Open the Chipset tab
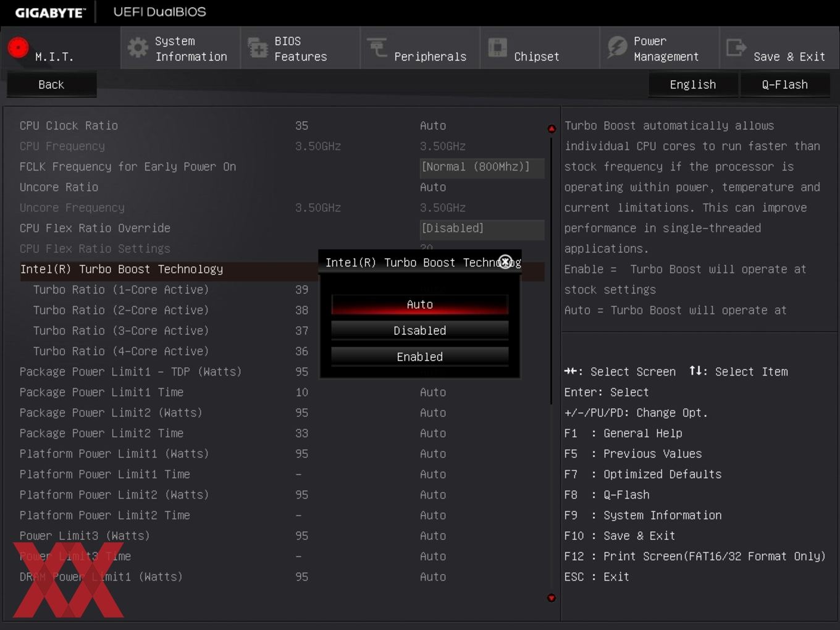Viewport: 840px width, 630px height. coord(540,48)
